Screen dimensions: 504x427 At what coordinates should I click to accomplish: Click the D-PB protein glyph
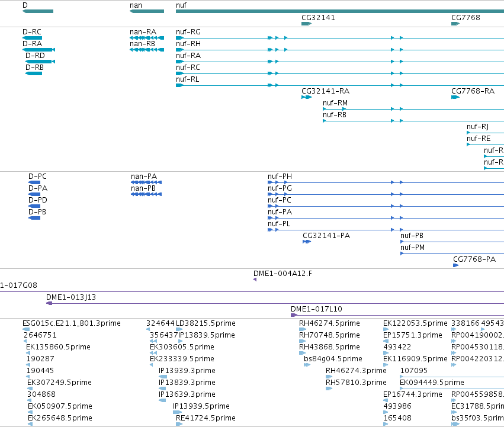coord(34,218)
